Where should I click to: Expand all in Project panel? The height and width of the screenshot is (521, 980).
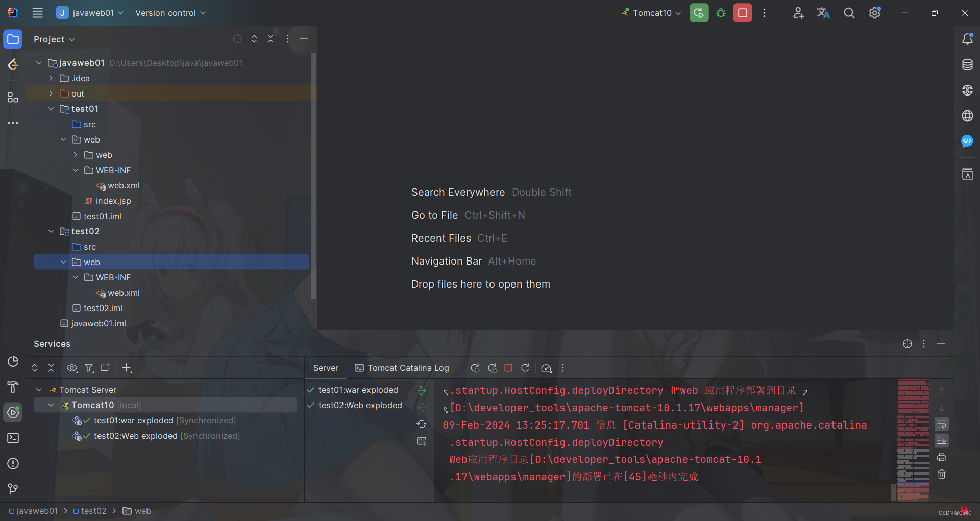[x=254, y=39]
